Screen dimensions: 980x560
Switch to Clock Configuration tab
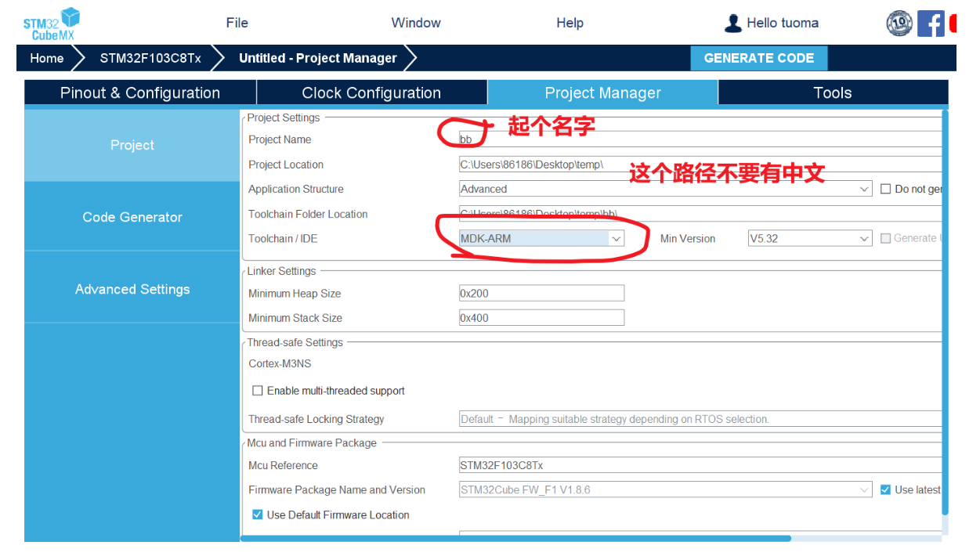[371, 92]
